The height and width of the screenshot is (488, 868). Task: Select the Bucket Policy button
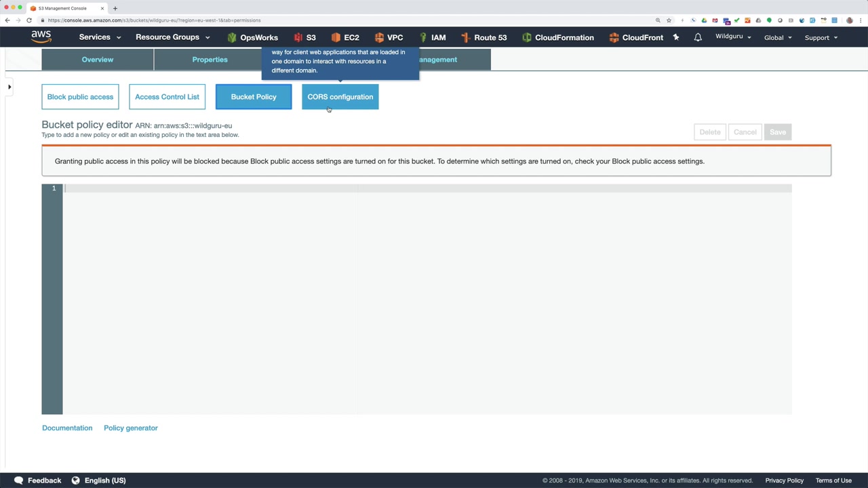pos(254,97)
